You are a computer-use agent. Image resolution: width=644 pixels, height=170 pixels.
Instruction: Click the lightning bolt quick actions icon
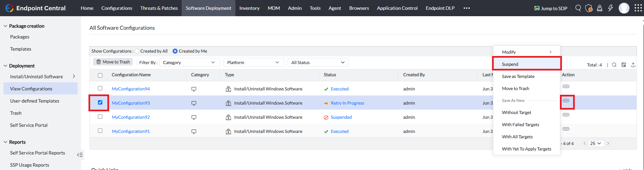point(610,8)
